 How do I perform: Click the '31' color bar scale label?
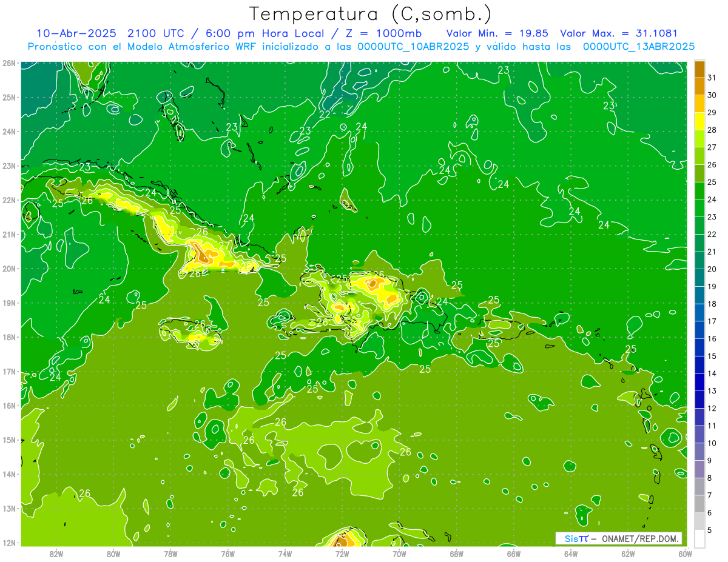click(712, 78)
